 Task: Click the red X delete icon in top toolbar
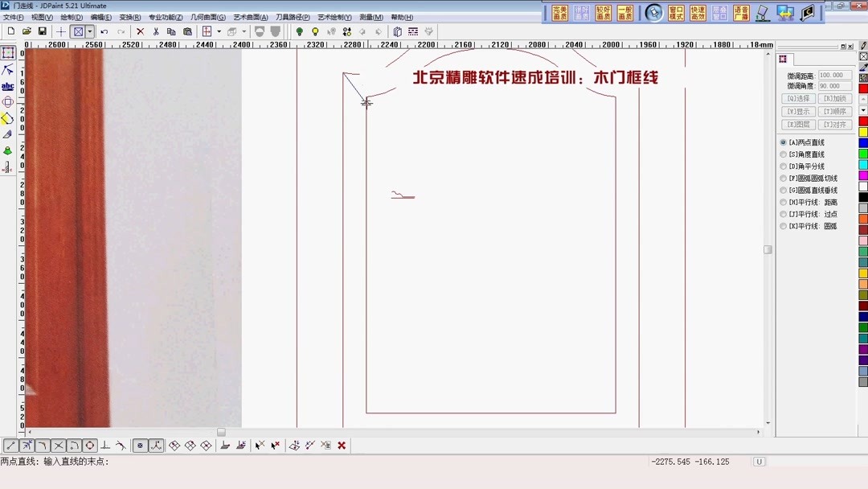[x=140, y=31]
